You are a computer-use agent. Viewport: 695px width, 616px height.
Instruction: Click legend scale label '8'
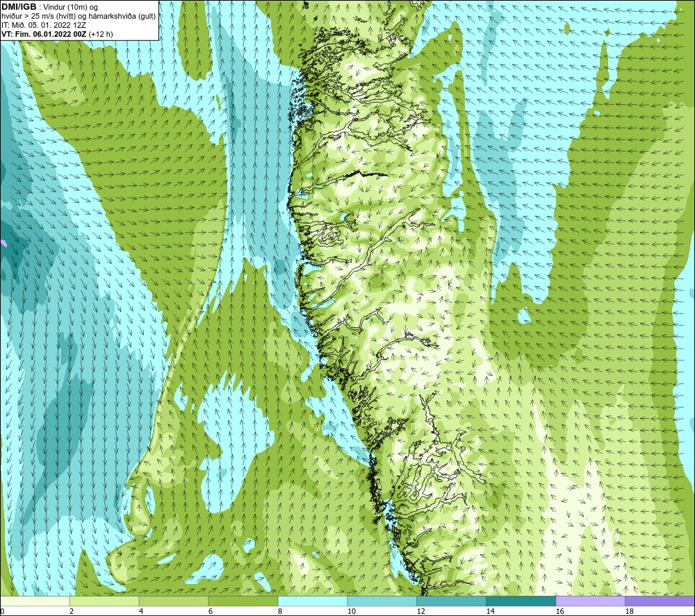coord(279,612)
